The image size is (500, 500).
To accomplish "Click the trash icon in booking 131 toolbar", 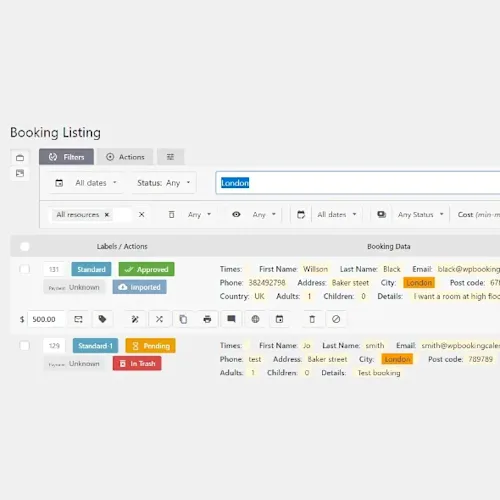I will pos(312,319).
